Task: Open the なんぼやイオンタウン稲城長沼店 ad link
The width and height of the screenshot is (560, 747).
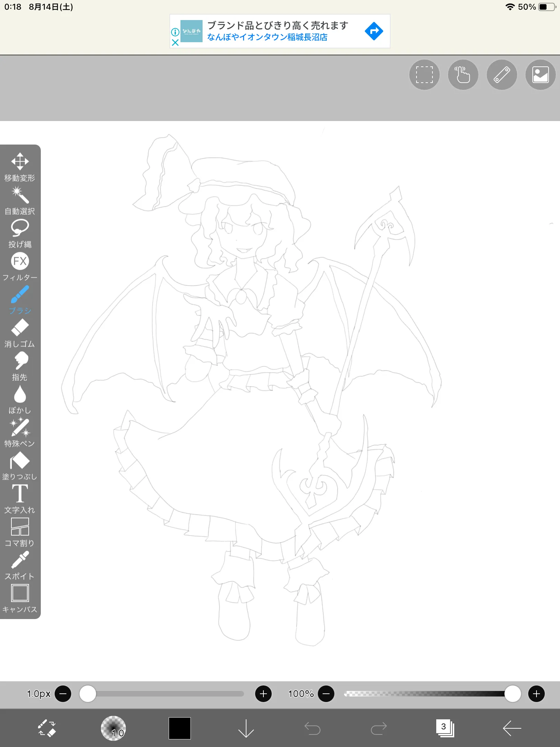Action: 267,37
